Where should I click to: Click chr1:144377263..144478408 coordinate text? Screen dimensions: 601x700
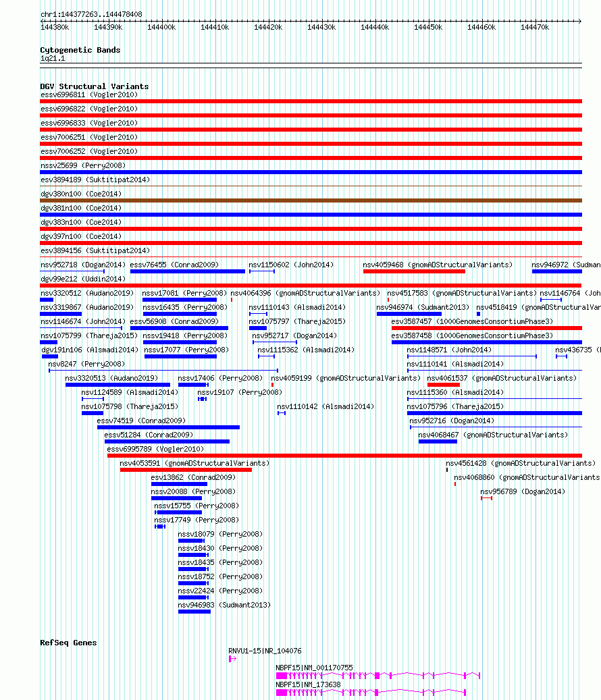91,15
